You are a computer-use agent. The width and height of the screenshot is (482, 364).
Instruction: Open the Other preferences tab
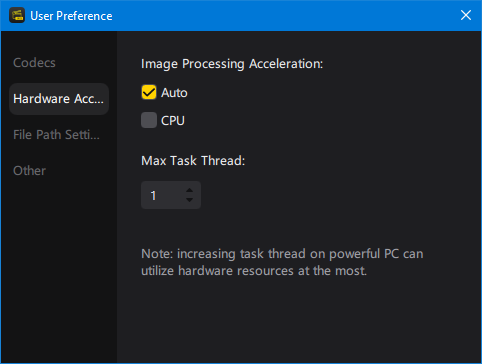click(29, 171)
